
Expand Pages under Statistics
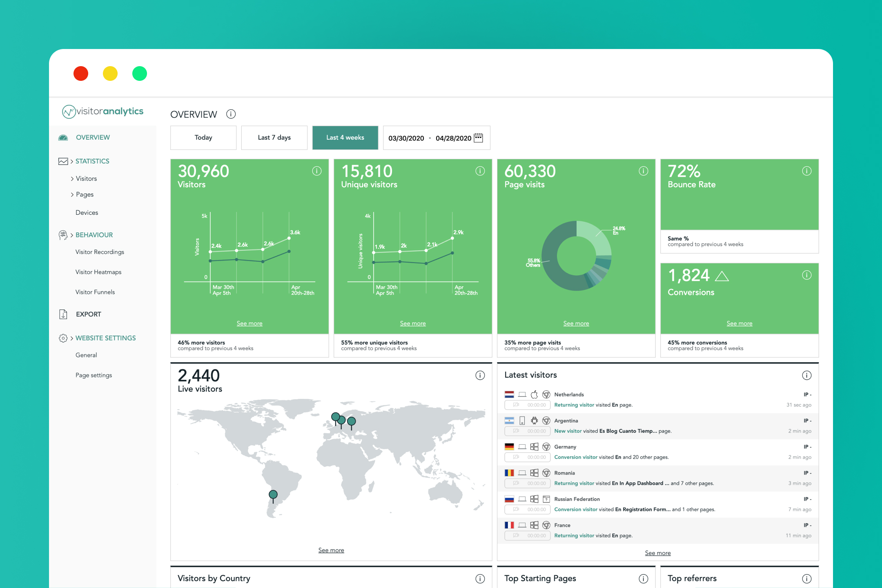click(x=72, y=194)
